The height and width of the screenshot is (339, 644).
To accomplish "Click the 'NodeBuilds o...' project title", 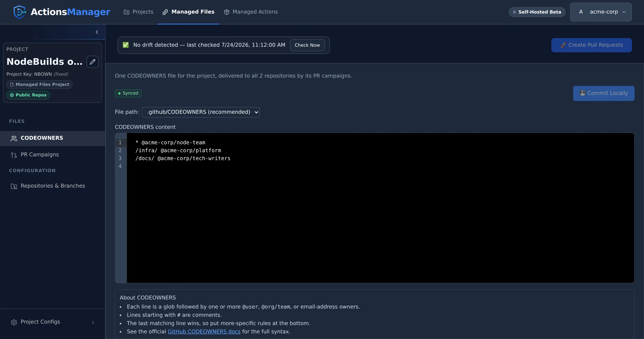I will tap(44, 62).
